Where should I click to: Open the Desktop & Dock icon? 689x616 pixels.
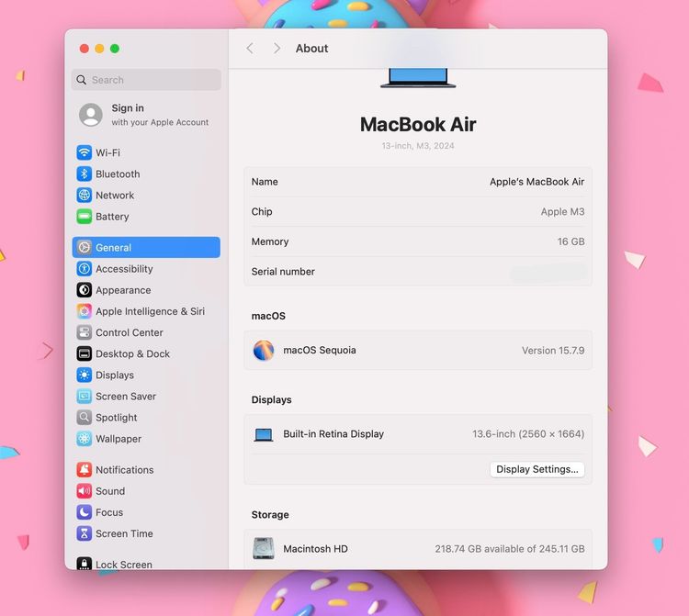84,353
